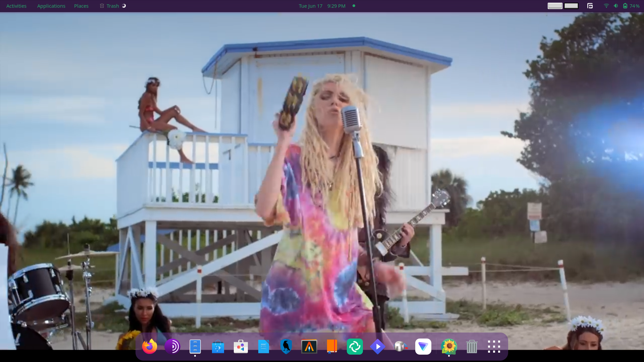Image resolution: width=644 pixels, height=362 pixels.
Task: Launch the Proton VPN triangle icon
Action: [x=423, y=347]
